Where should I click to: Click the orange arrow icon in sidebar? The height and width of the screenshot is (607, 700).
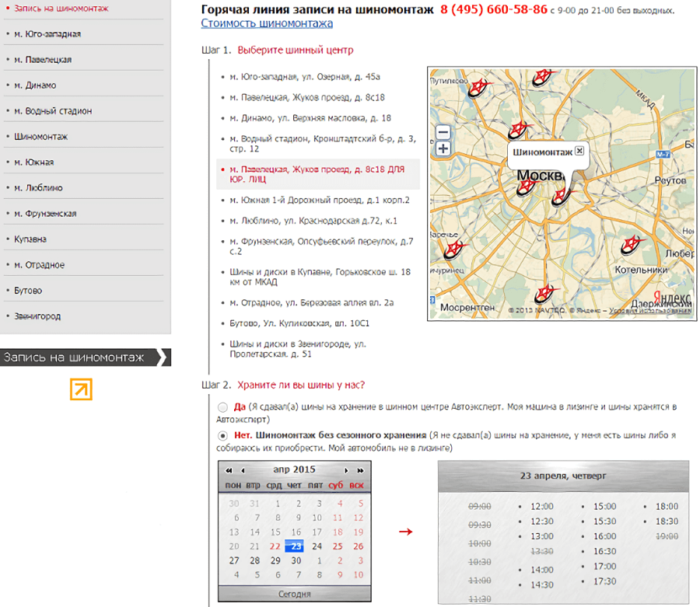point(81,389)
